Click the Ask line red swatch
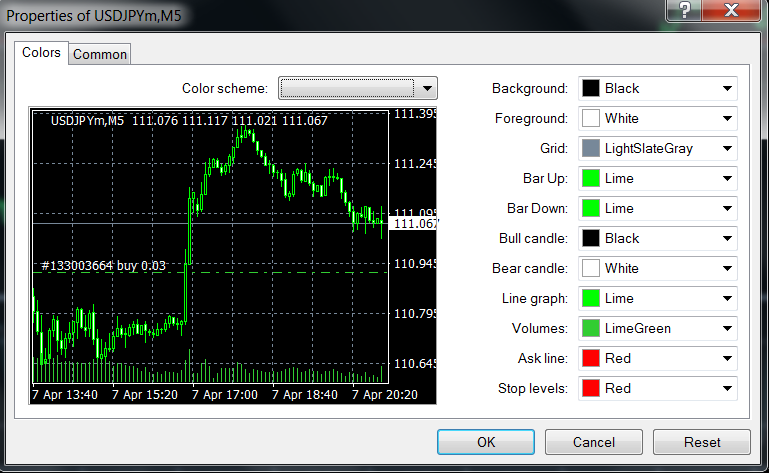769x473 pixels. [x=591, y=358]
